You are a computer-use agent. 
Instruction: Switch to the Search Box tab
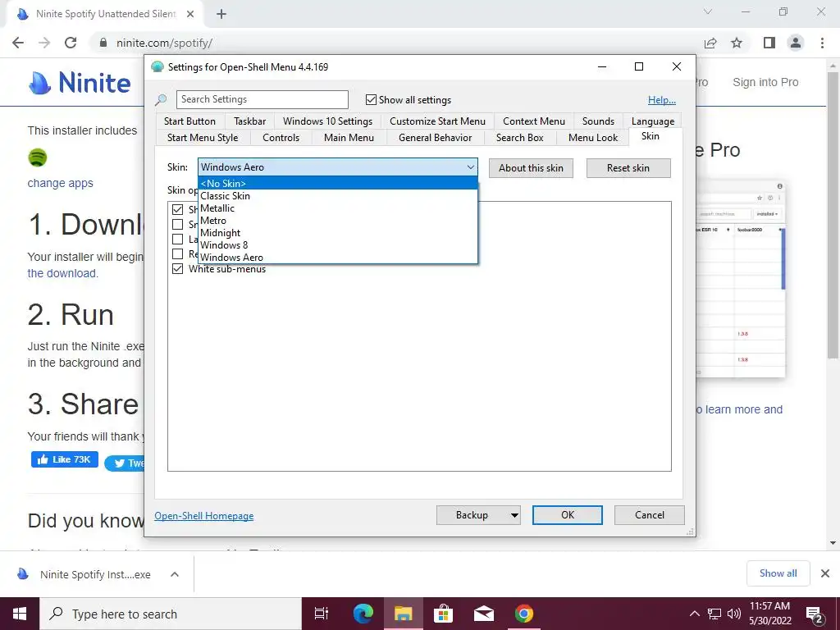[519, 138]
